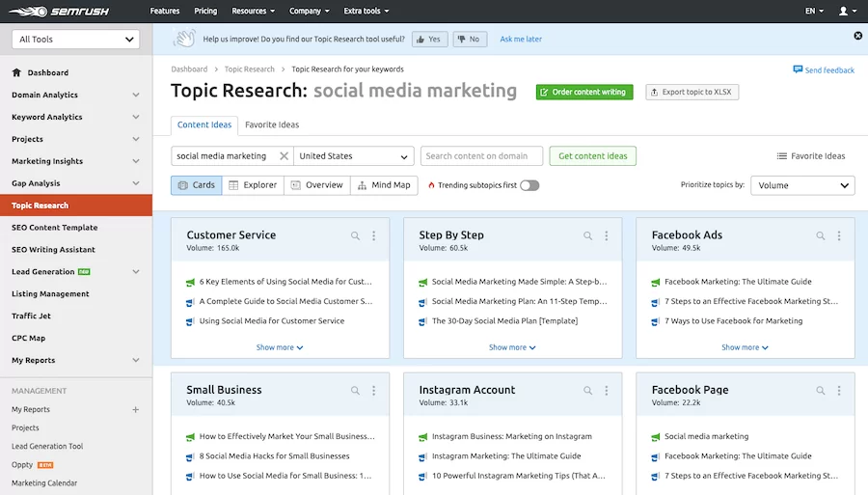Click Export topic to XLSX button
This screenshot has height=495, width=868.
(x=692, y=92)
